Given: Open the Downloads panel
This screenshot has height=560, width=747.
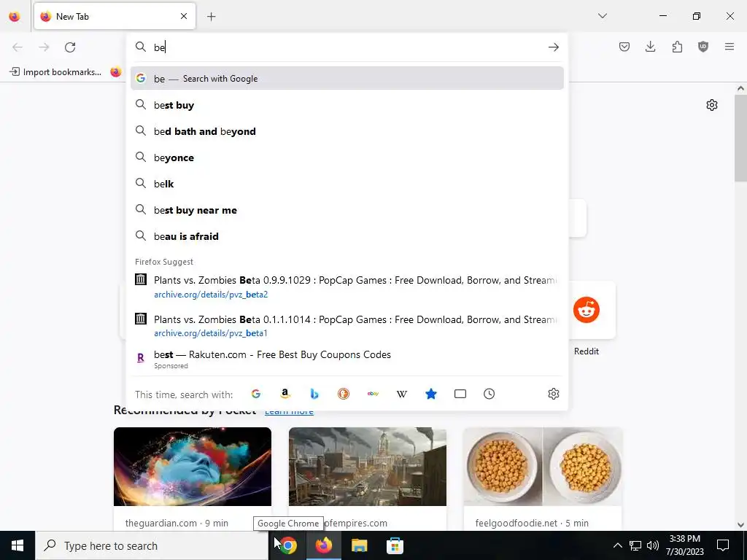Looking at the screenshot, I should coord(650,47).
